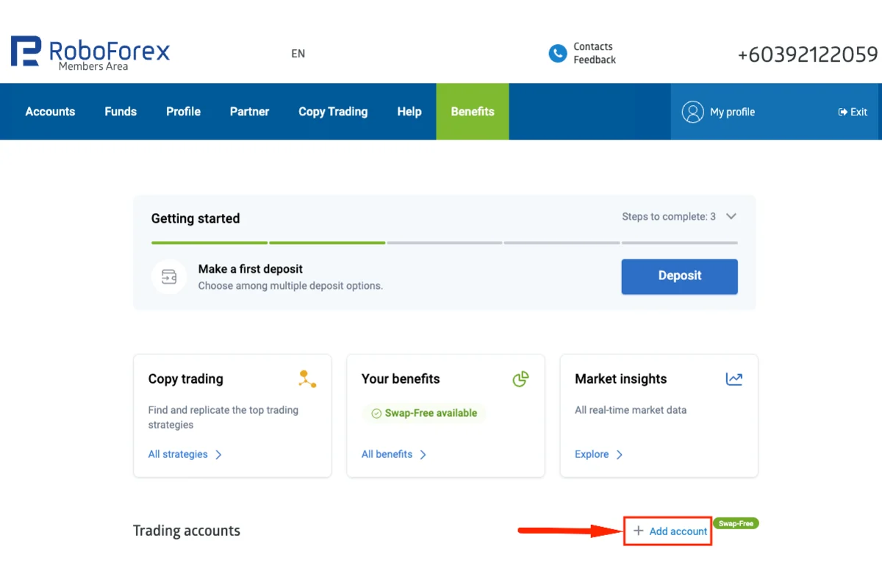This screenshot has width=882, height=588.
Task: Click the Exit text link
Action: point(858,112)
